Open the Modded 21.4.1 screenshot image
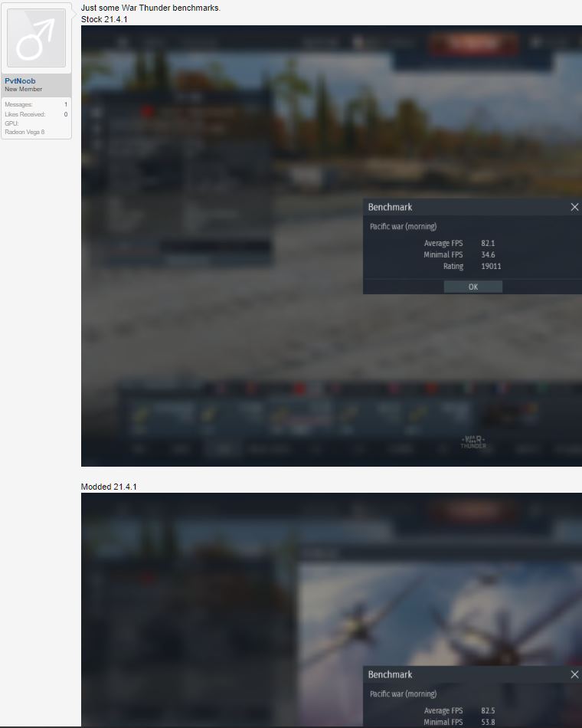Screen dimensions: 582x728 pos(332,610)
